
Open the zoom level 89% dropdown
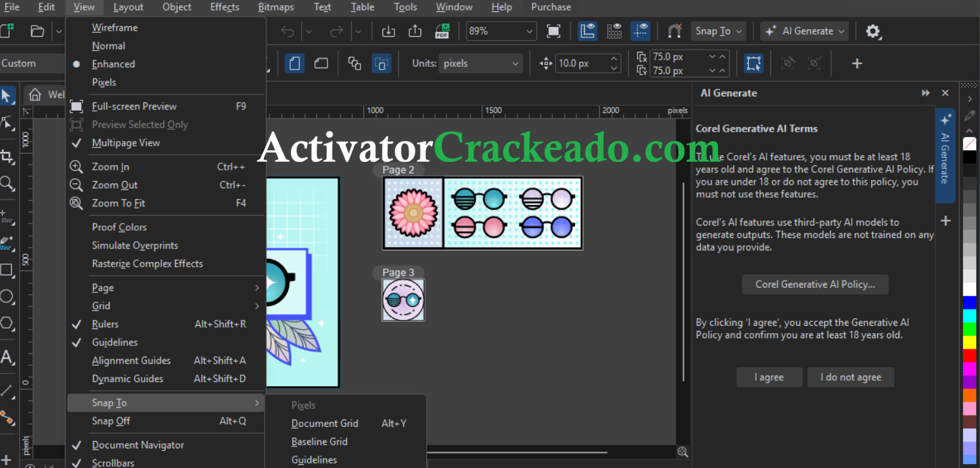pyautogui.click(x=529, y=31)
